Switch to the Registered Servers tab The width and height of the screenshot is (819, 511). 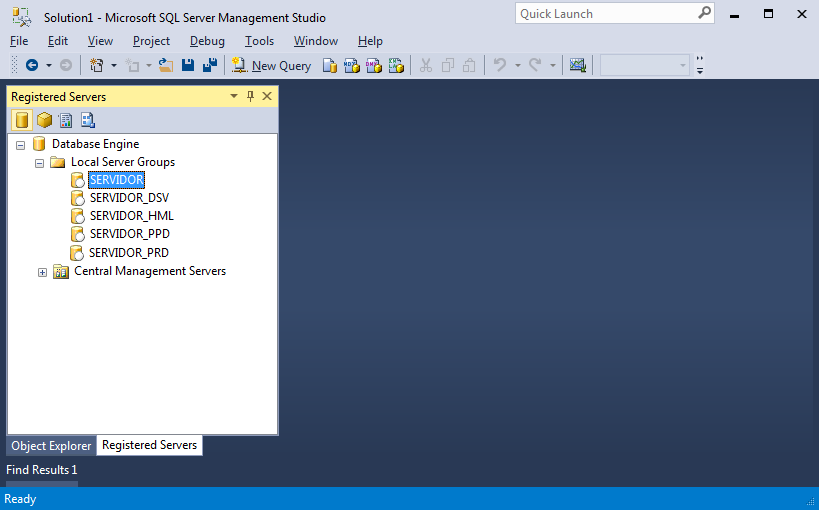click(149, 445)
